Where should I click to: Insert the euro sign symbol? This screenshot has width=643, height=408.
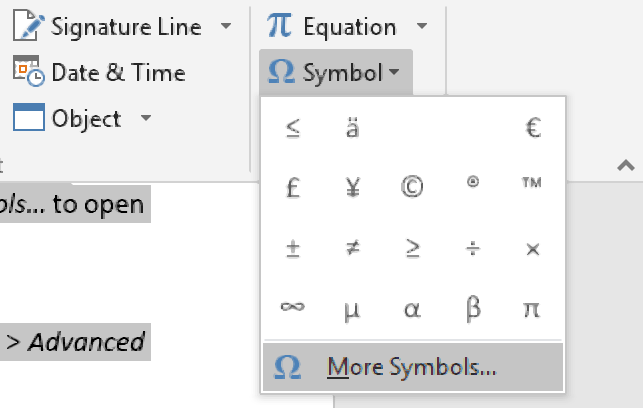click(x=532, y=129)
